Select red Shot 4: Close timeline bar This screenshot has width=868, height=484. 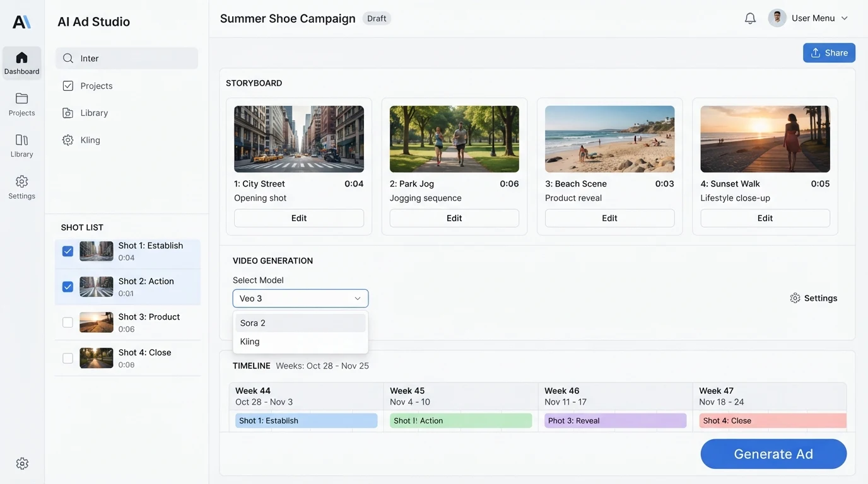click(x=773, y=421)
